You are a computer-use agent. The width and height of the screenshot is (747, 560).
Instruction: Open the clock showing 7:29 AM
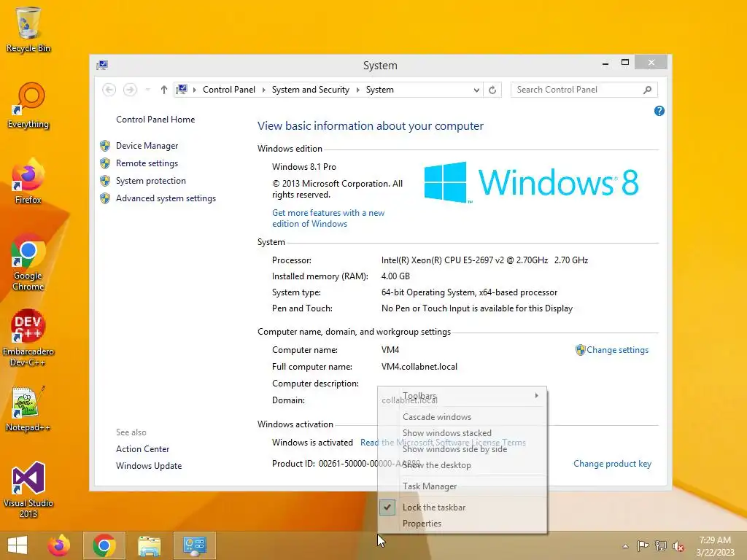coord(715,546)
